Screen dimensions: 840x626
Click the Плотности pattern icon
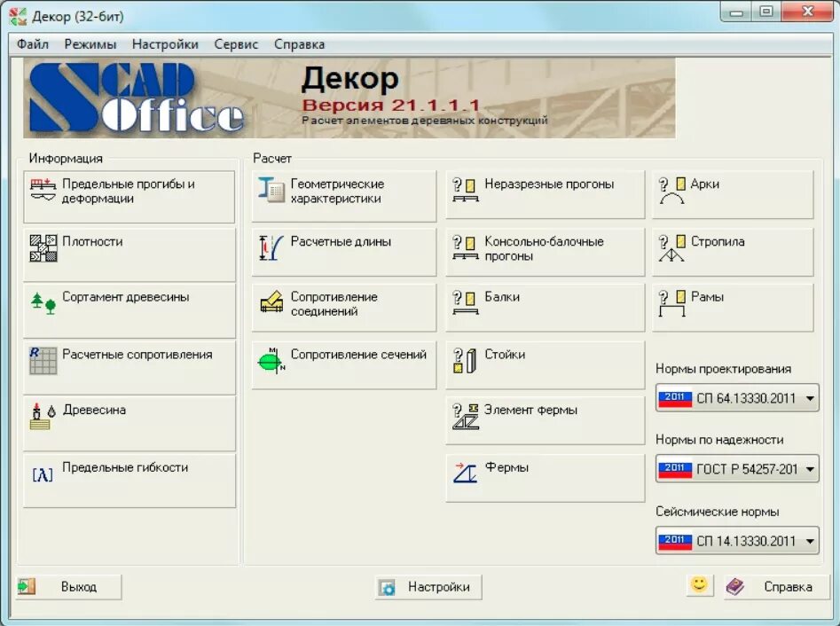43,248
